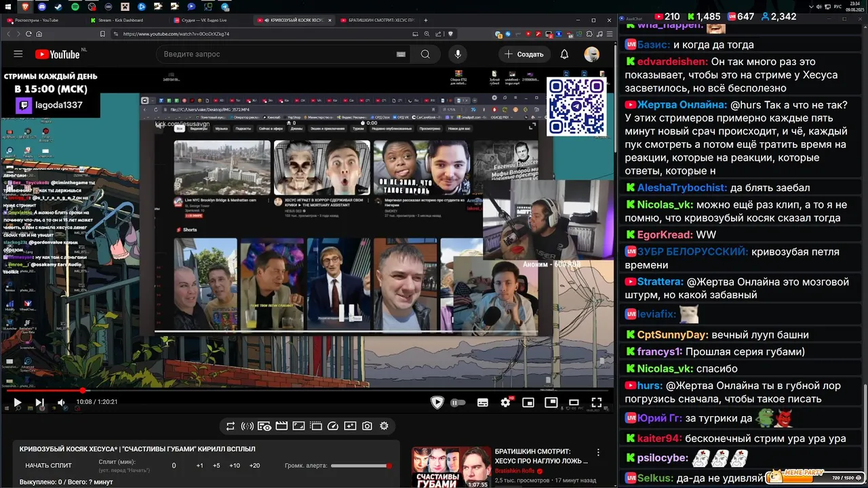Enter fullscreen mode
This screenshot has width=868, height=488.
click(x=597, y=403)
